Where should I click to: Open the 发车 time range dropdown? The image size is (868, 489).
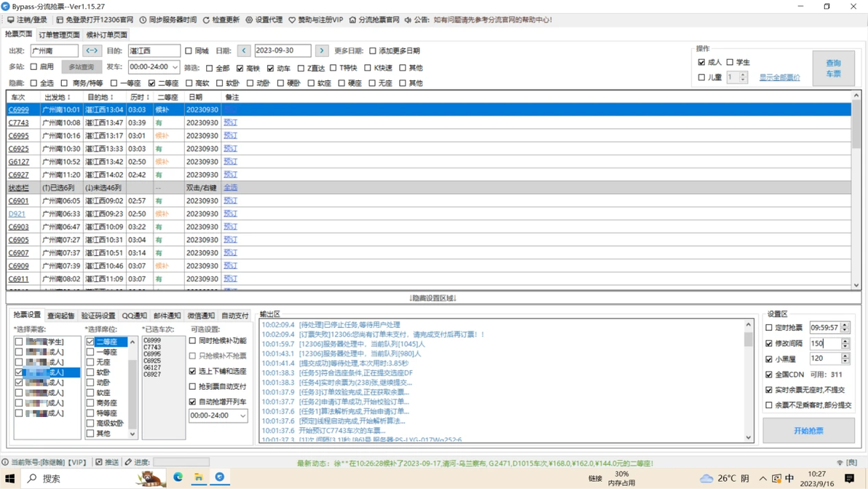coord(175,67)
